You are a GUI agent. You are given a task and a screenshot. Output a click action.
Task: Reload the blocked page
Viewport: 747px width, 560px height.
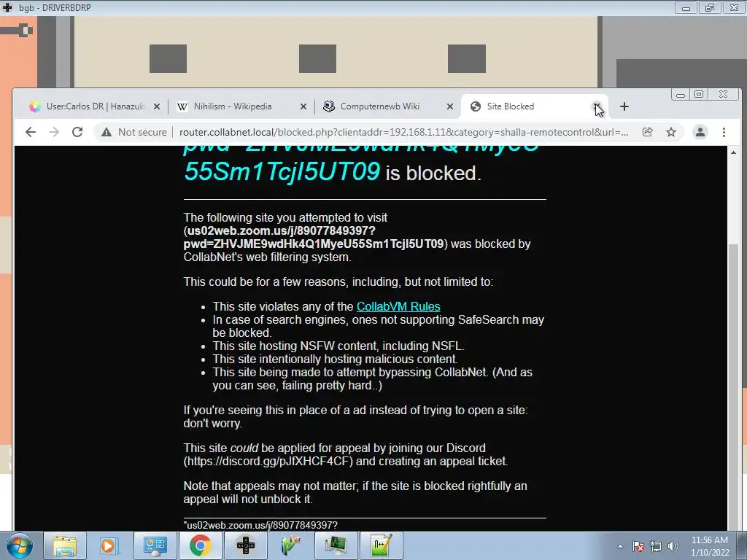pyautogui.click(x=77, y=132)
